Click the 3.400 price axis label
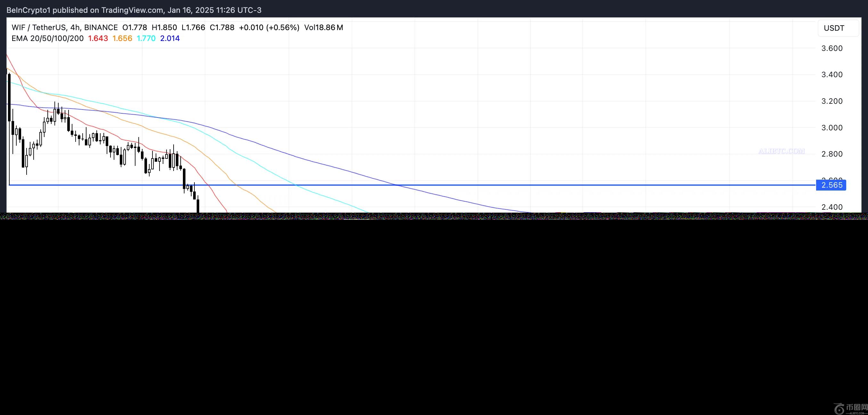The height and width of the screenshot is (415, 868). point(832,74)
